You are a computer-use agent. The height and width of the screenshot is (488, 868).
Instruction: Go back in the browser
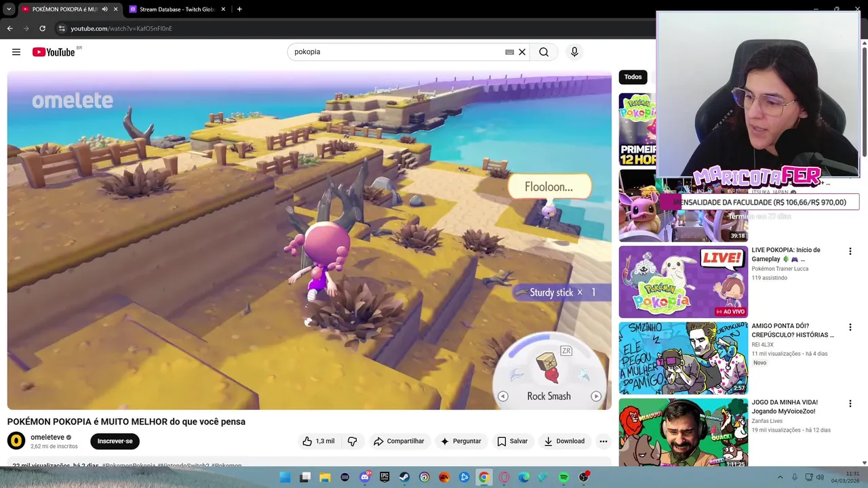(x=9, y=28)
